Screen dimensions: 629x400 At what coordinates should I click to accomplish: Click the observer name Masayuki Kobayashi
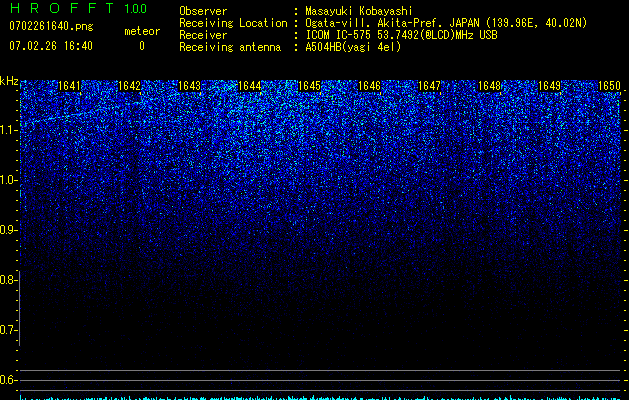359,11
